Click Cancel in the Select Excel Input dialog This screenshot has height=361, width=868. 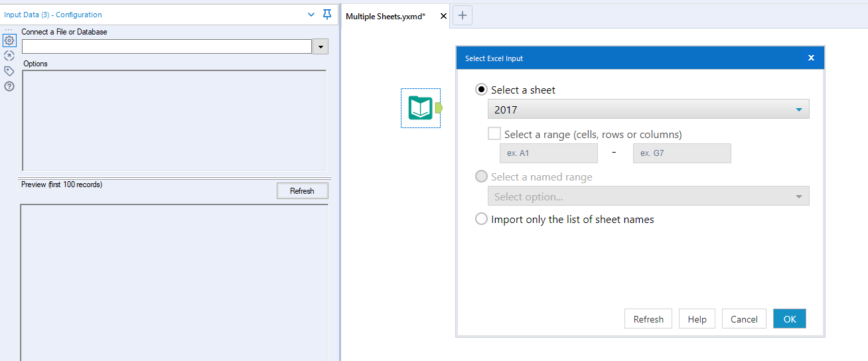click(x=744, y=319)
